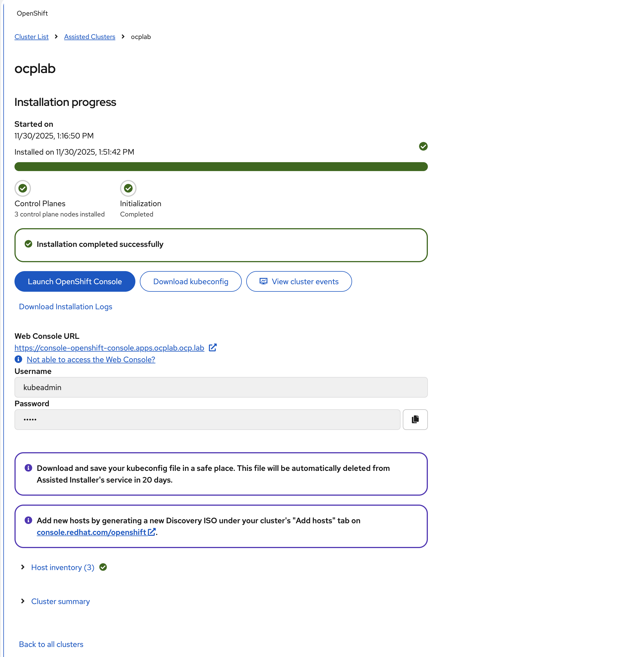Click green check icon above progress bar

pos(423,146)
